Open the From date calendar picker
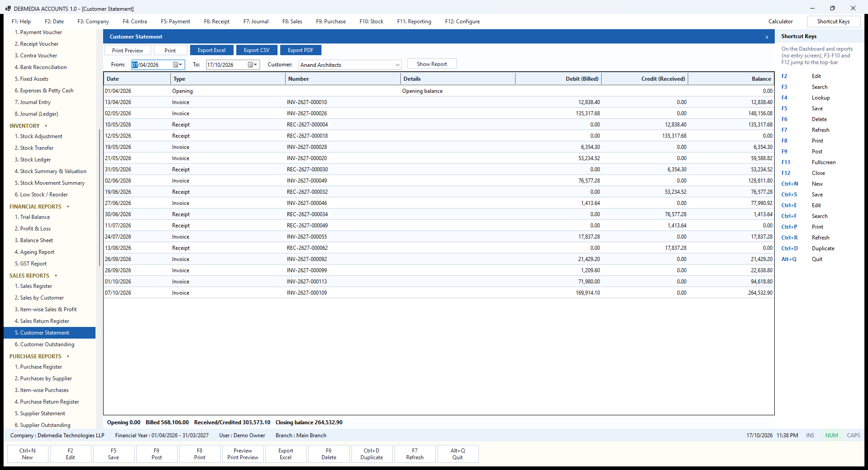Viewport: 868px width, 470px height. pyautogui.click(x=178, y=65)
